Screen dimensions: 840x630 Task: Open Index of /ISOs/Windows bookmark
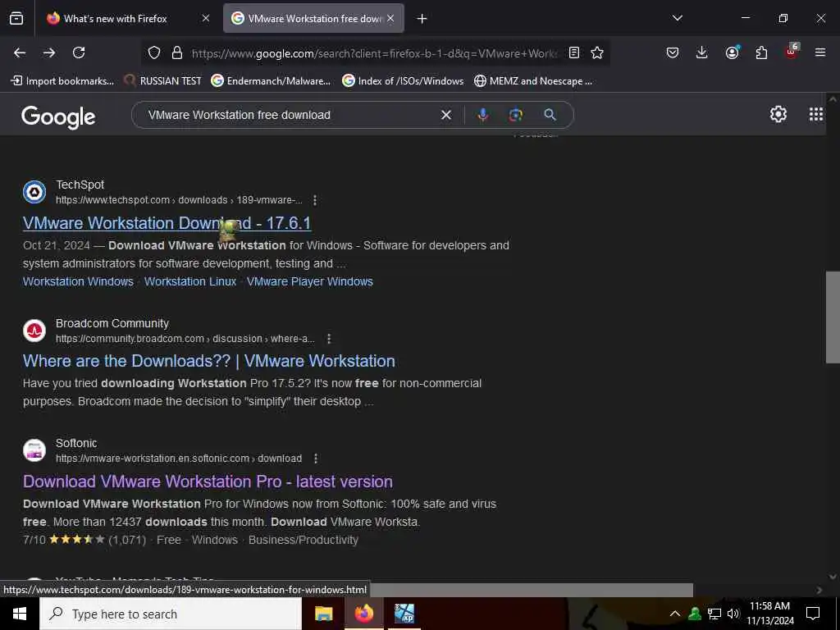click(x=403, y=81)
